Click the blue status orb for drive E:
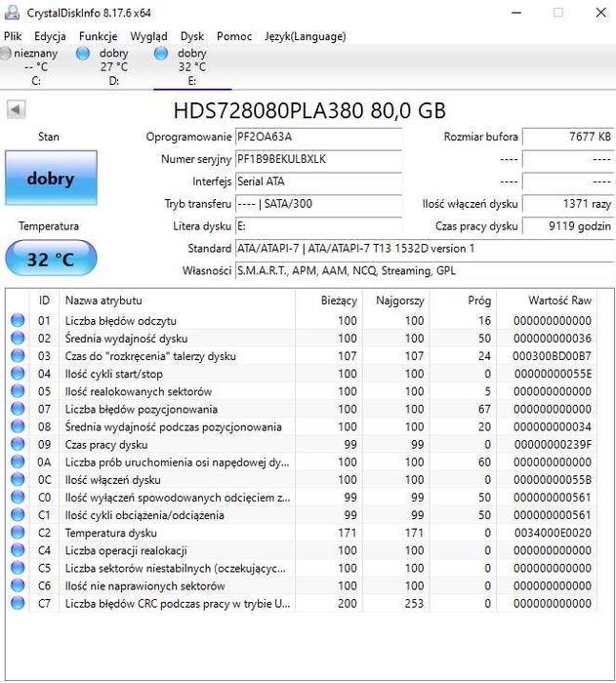 tap(161, 54)
